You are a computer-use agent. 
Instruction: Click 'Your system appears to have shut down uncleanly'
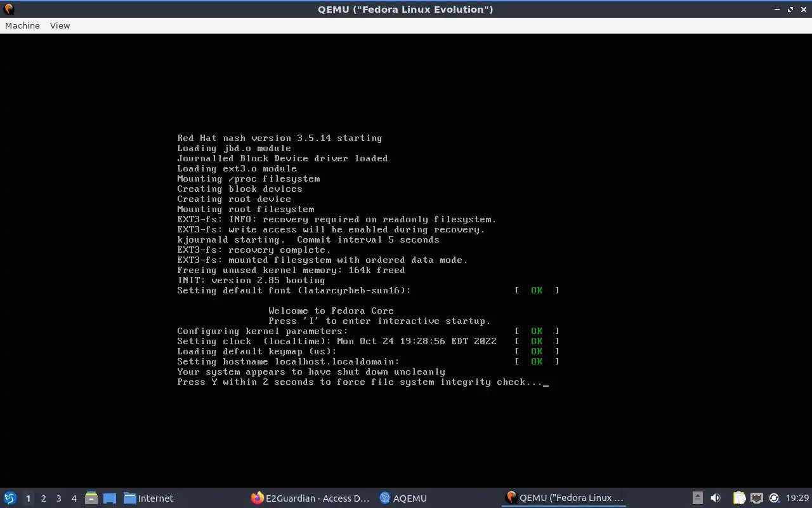point(311,371)
